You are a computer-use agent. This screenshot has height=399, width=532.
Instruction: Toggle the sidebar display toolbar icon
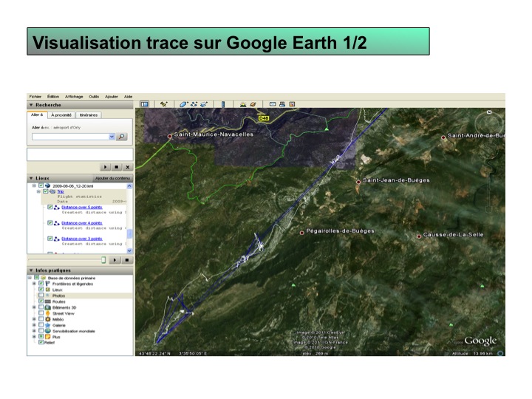tap(145, 104)
